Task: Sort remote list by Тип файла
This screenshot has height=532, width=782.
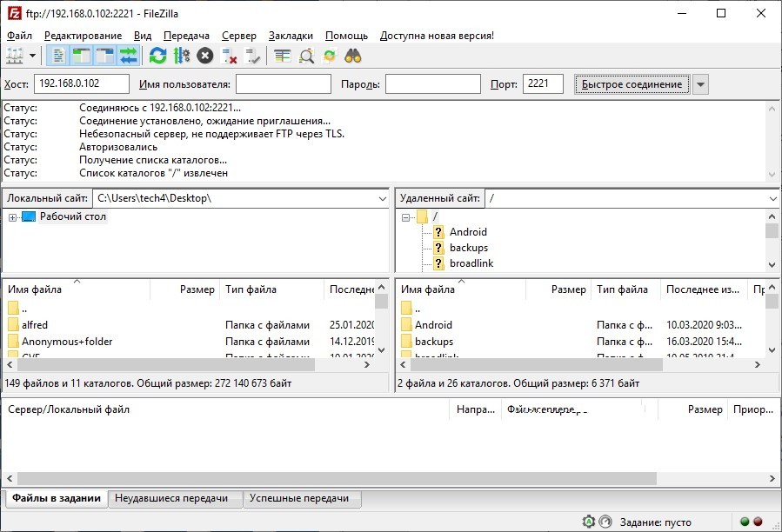Action: 625,289
